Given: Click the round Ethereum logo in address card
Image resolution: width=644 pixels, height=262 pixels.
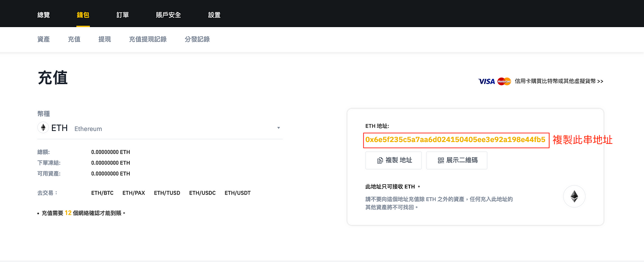Looking at the screenshot, I should coord(574,197).
